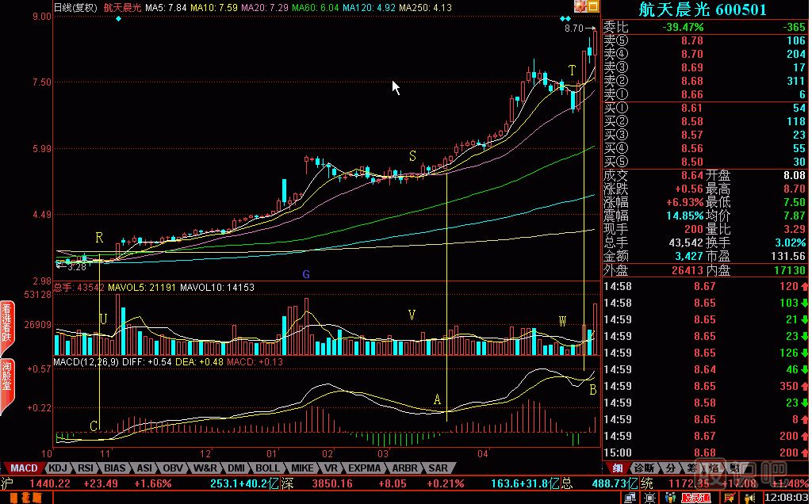The width and height of the screenshot is (812, 504).
Task: Select the EXPMA indicator tab
Action: pos(364,468)
